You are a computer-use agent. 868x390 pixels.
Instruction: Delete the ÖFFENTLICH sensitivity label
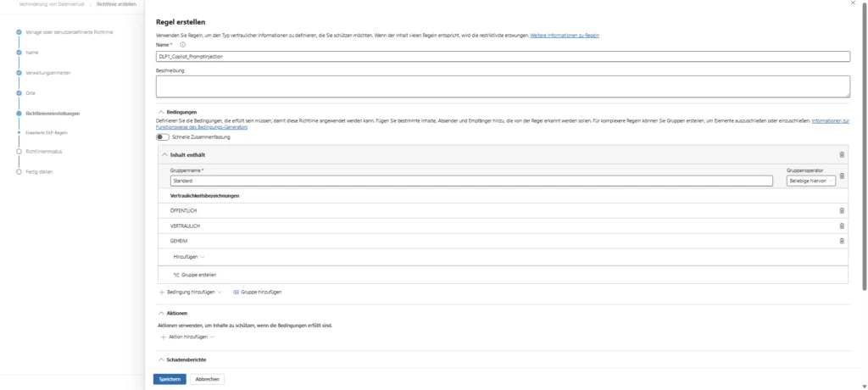pos(841,210)
